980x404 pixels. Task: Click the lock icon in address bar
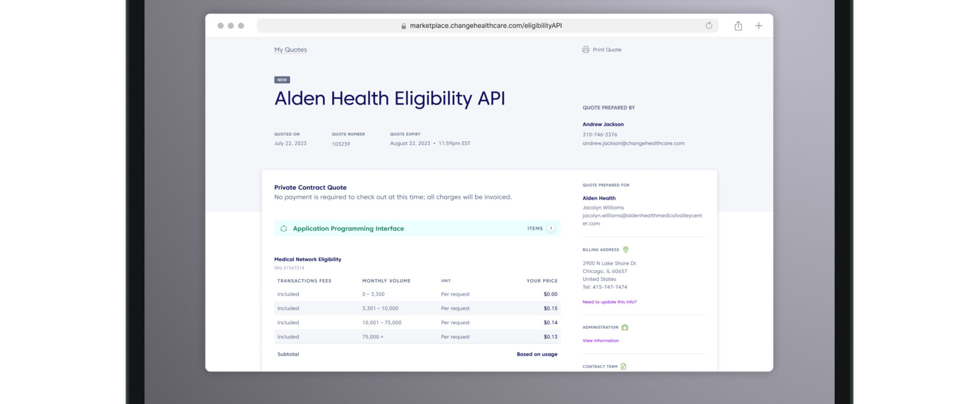pyautogui.click(x=404, y=26)
